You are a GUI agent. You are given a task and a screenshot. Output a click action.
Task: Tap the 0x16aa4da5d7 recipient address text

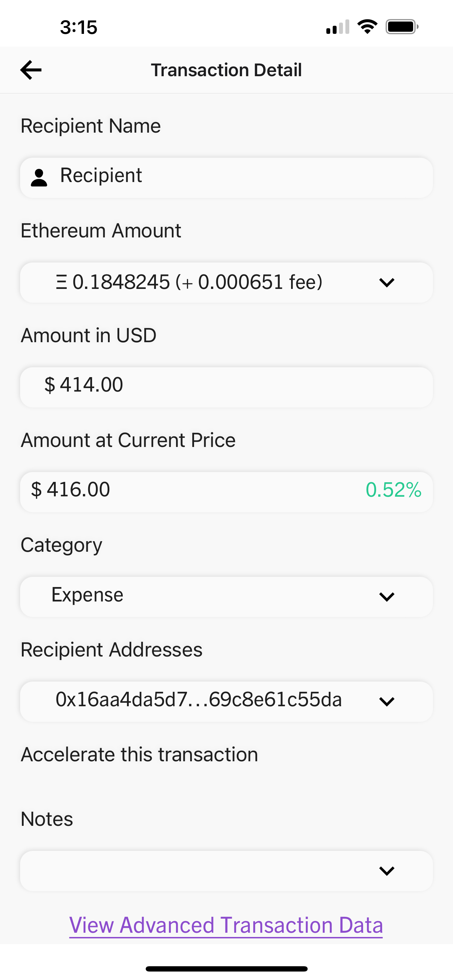199,700
